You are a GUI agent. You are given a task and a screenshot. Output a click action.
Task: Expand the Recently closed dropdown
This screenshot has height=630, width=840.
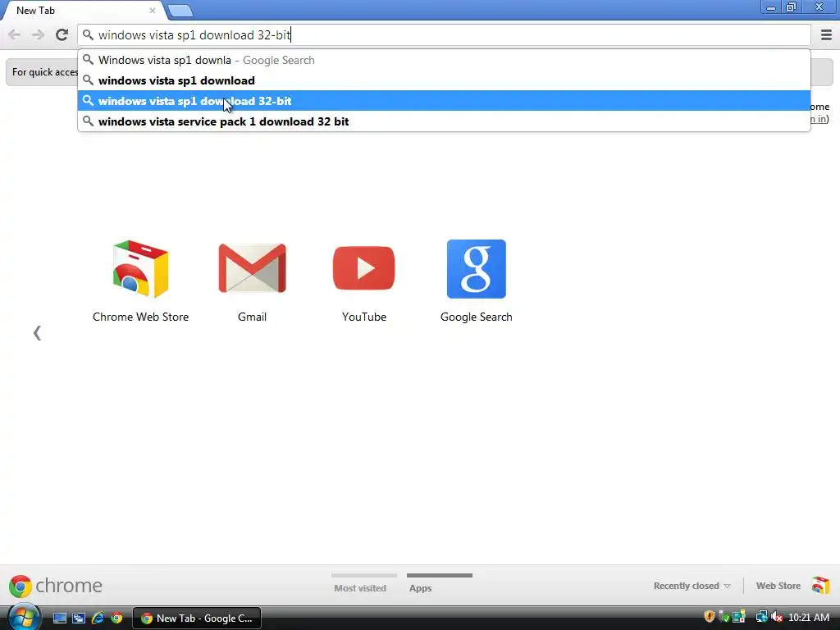[x=692, y=586]
